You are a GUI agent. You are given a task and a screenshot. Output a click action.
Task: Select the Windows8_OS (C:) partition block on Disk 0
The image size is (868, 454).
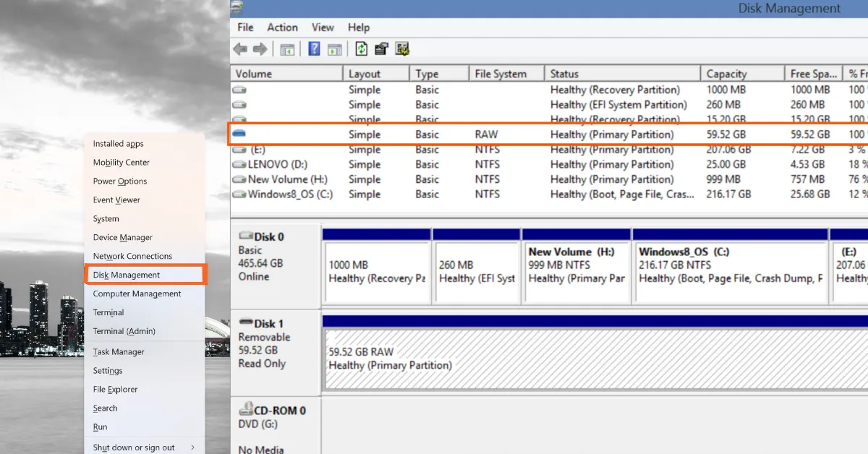(730, 265)
